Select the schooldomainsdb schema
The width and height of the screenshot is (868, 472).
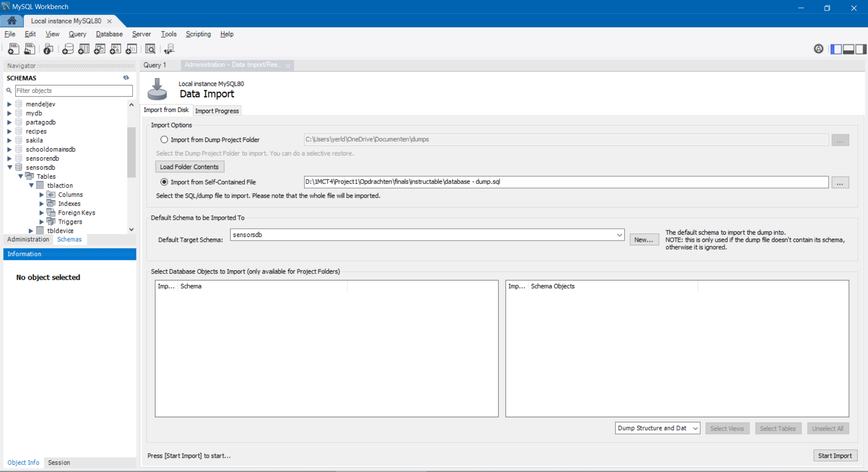coord(51,149)
